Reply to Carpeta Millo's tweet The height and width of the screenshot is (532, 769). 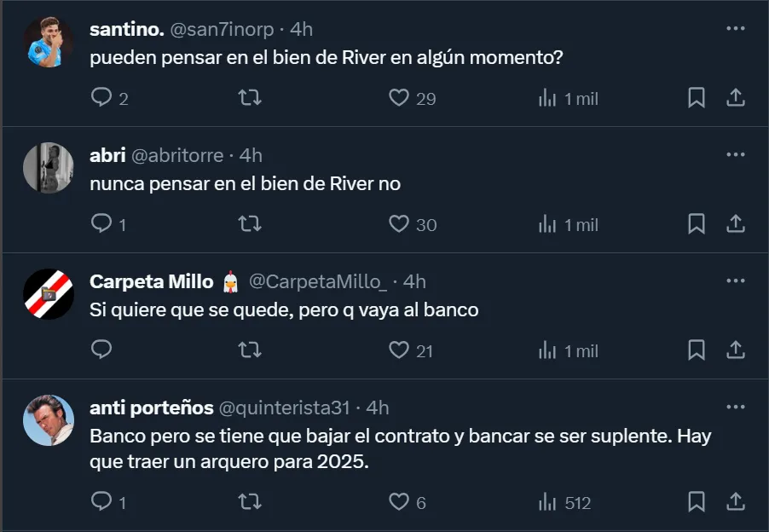(x=101, y=350)
